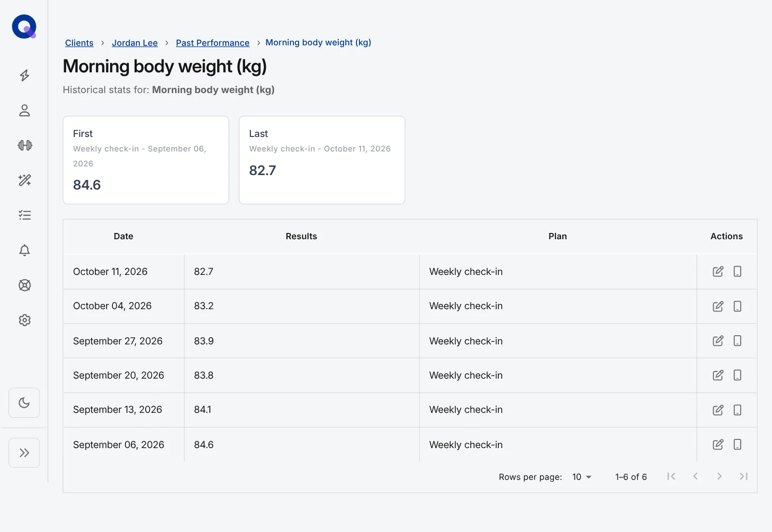Open the lightning bolt sidebar icon
Viewport: 772px width, 532px height.
tap(25, 75)
